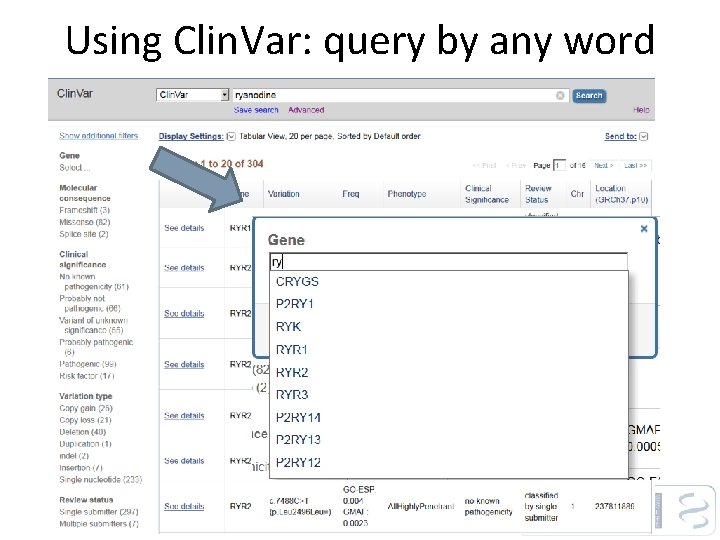This screenshot has width=720, height=540.
Task: Click the Save search link
Action: click(x=256, y=110)
